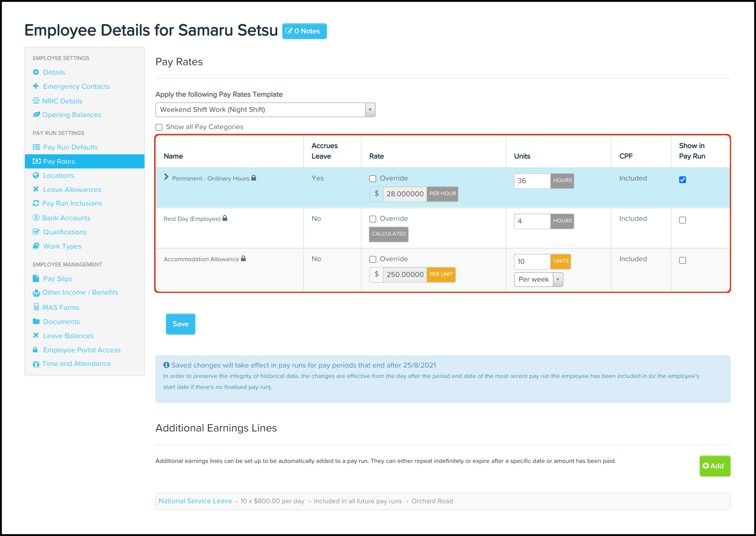Open the National Service Leave link
This screenshot has height=536, width=756.
195,501
